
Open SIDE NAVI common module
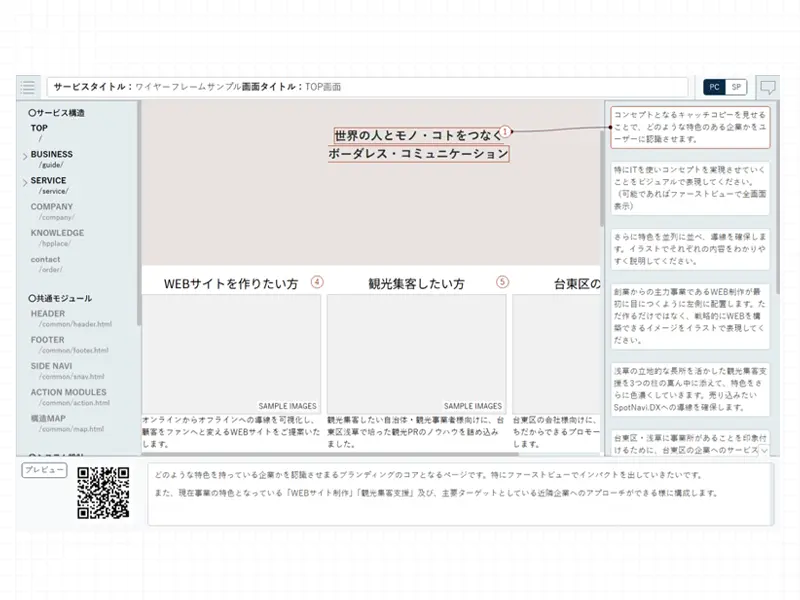pyautogui.click(x=51, y=366)
